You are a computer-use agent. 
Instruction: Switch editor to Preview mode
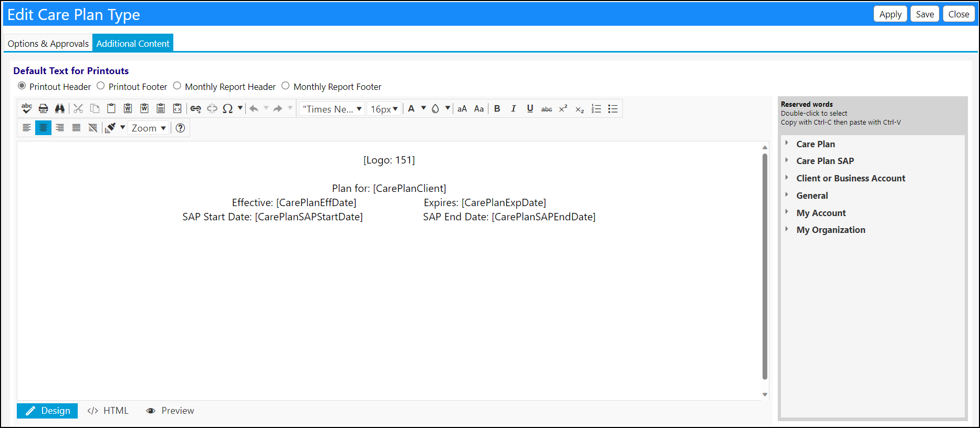tap(170, 411)
